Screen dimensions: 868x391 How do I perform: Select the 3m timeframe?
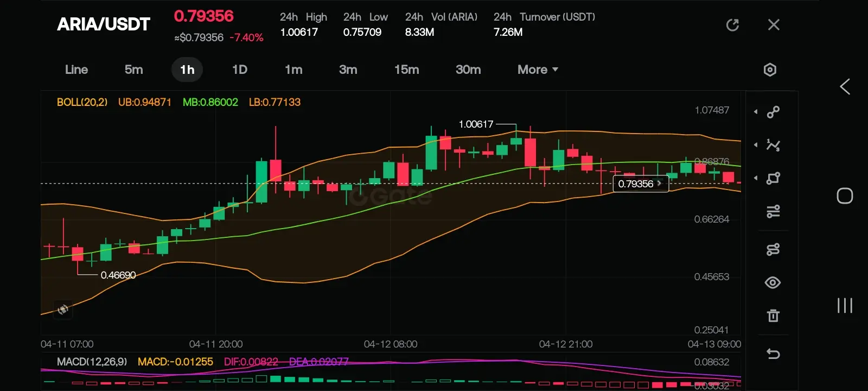(348, 70)
